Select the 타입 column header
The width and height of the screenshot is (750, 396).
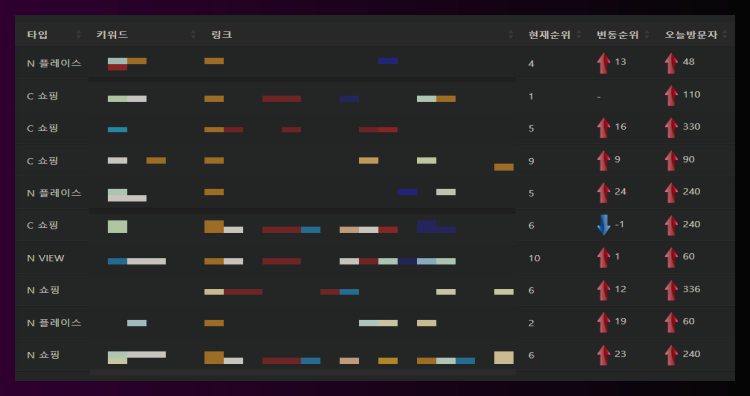coord(37,34)
